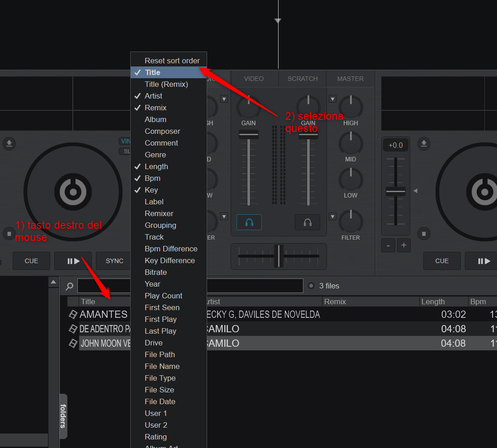The image size is (497, 448).
Task: Click the crossfader handle
Action: click(x=279, y=256)
